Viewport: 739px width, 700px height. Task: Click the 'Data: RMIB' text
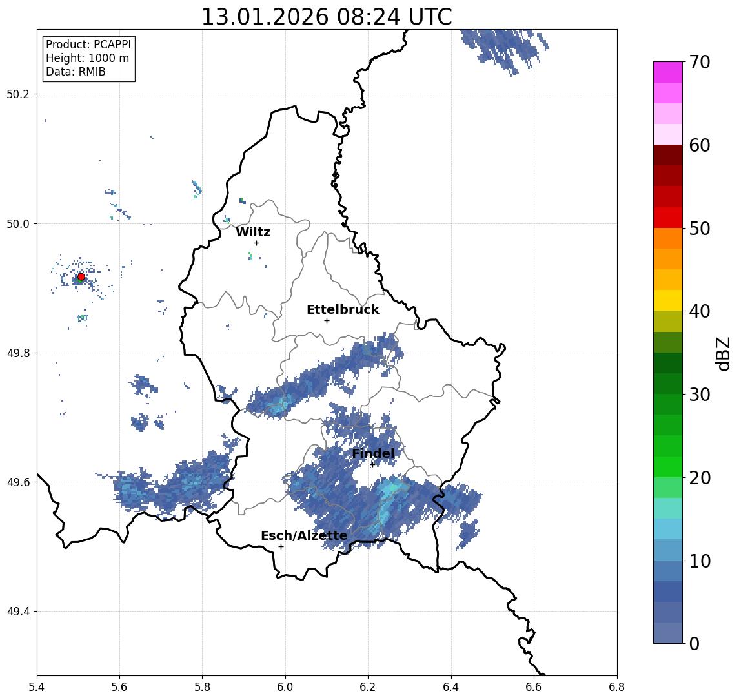[76, 72]
